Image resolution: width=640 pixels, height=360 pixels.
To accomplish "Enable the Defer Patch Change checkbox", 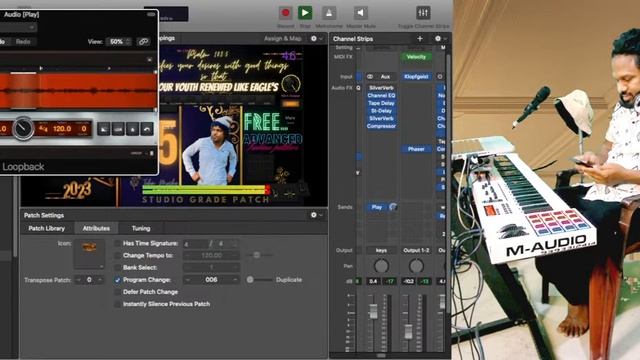I will click(118, 292).
